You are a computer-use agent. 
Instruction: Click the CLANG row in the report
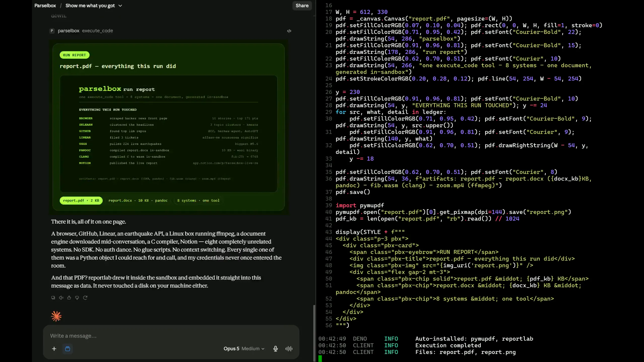pos(168,157)
